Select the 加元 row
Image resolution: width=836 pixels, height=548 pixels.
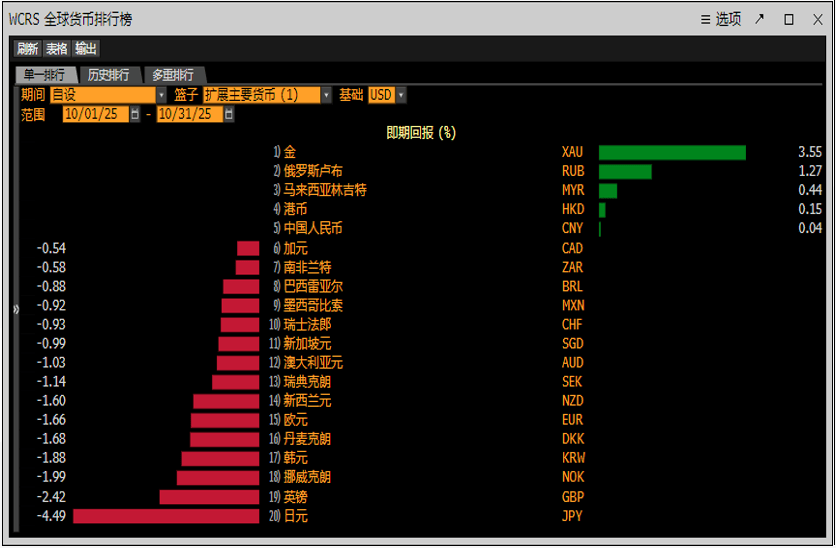point(421,248)
